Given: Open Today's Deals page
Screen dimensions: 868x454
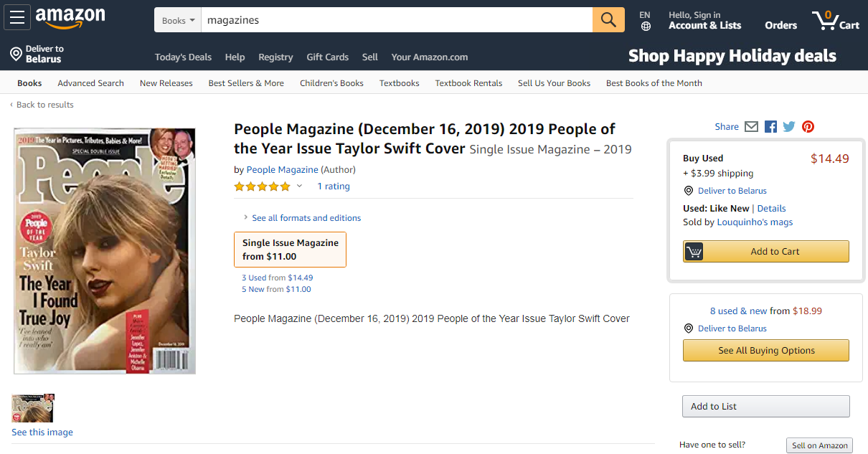Looking at the screenshot, I should click(183, 57).
